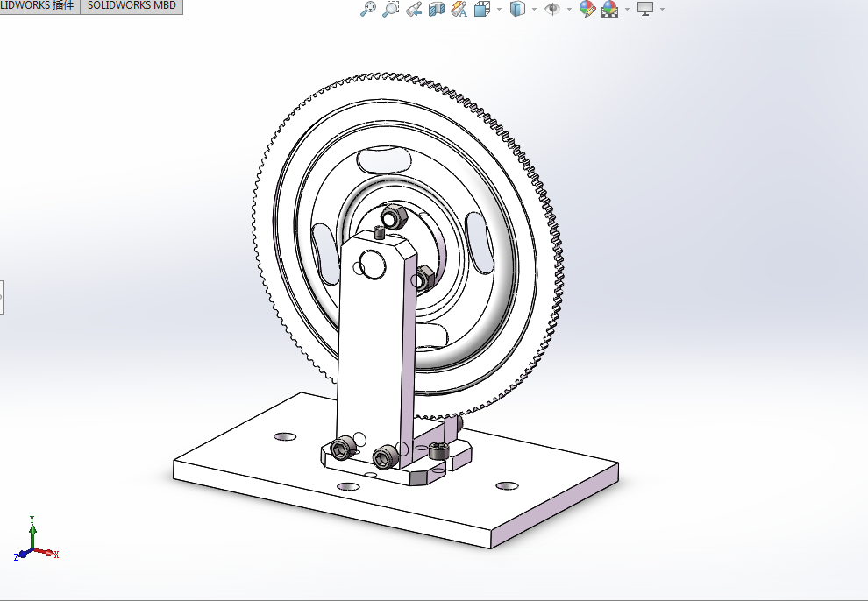868x601 pixels.
Task: Click the Display Style icon
Action: [517, 8]
